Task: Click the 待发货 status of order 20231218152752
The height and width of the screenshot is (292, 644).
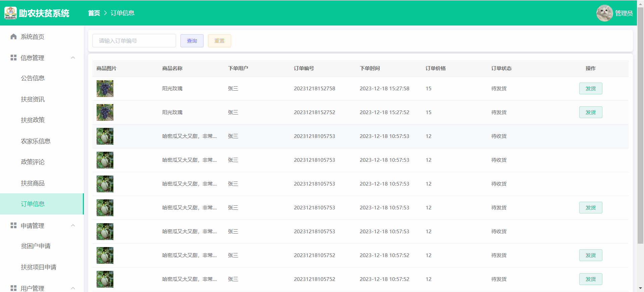Action: tap(499, 112)
